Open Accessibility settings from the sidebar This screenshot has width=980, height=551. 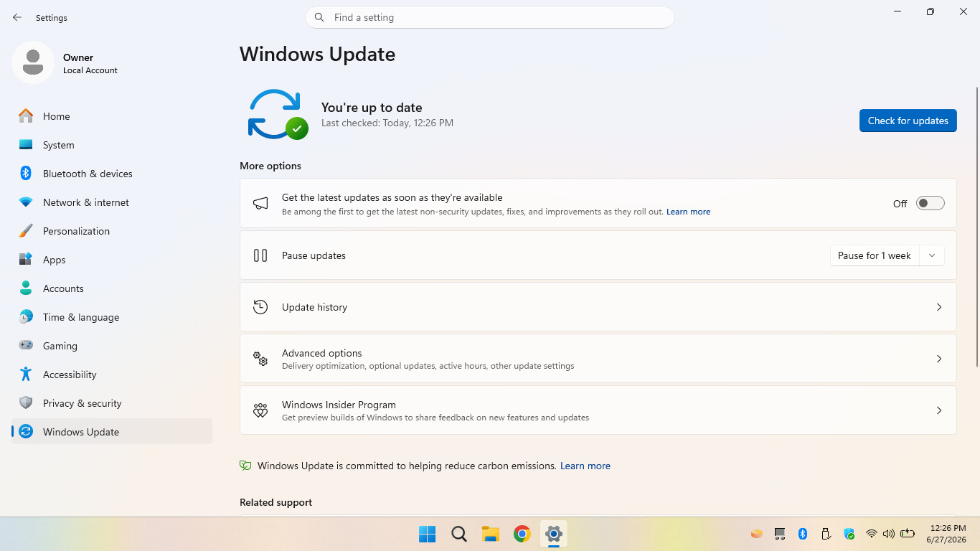(112, 375)
